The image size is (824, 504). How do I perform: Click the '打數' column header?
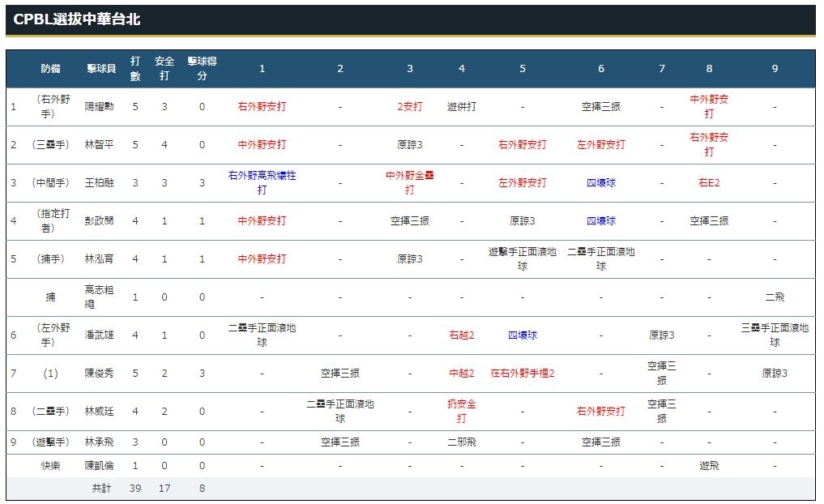135,68
